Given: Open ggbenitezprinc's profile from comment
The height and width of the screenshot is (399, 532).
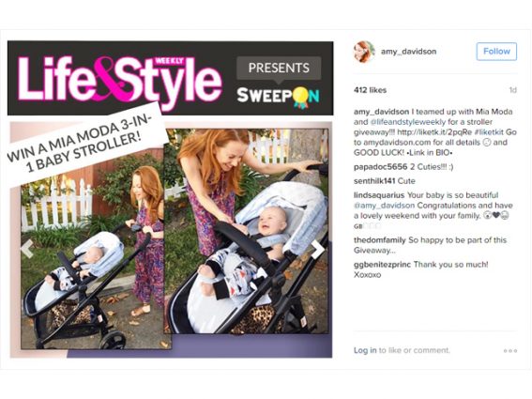Looking at the screenshot, I should click(382, 264).
